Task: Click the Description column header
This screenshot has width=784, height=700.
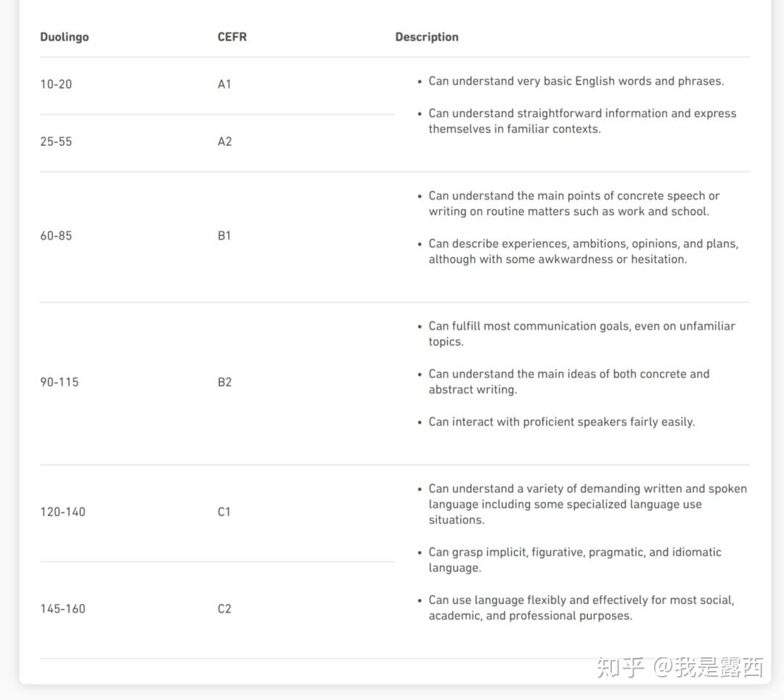Action: pyautogui.click(x=427, y=37)
